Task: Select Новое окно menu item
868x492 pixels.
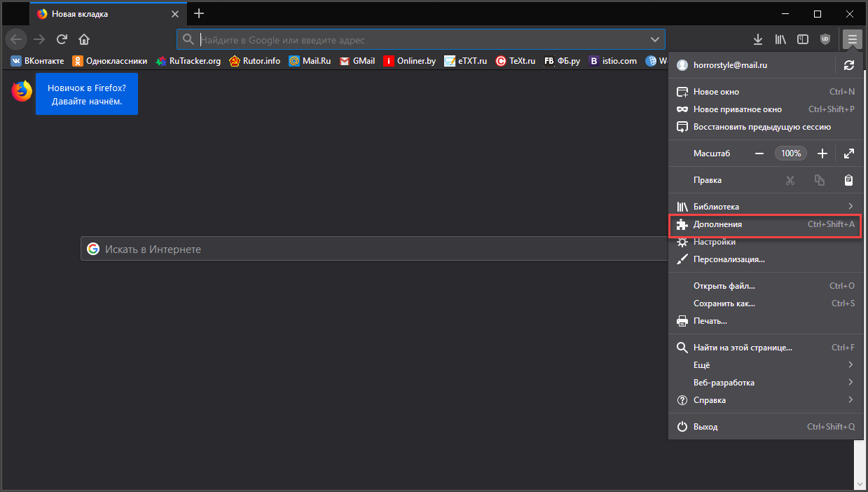Action: tap(766, 92)
